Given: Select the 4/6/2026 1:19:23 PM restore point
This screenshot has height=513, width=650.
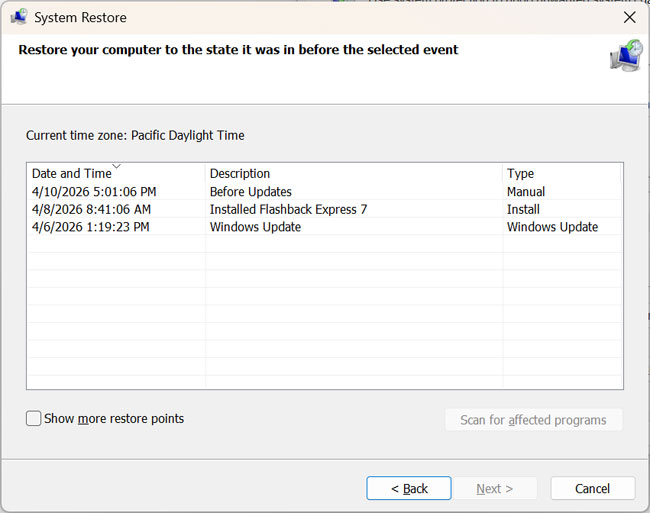Looking at the screenshot, I should click(325, 227).
